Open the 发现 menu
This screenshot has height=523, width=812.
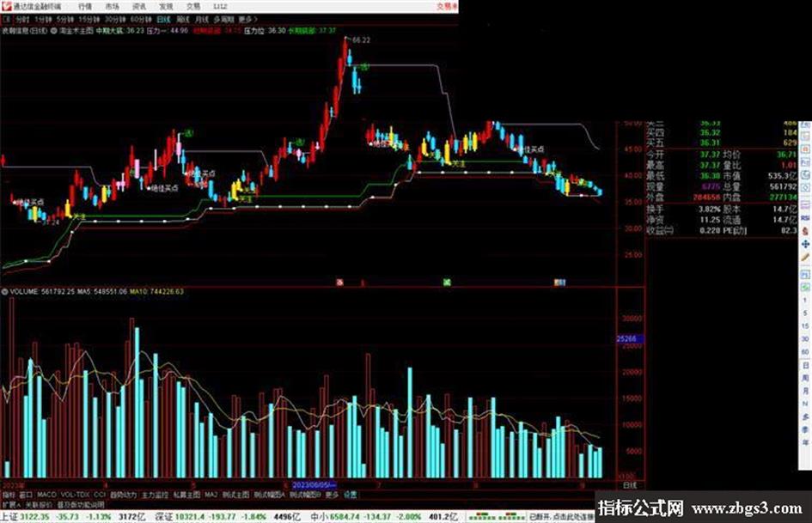(166, 7)
